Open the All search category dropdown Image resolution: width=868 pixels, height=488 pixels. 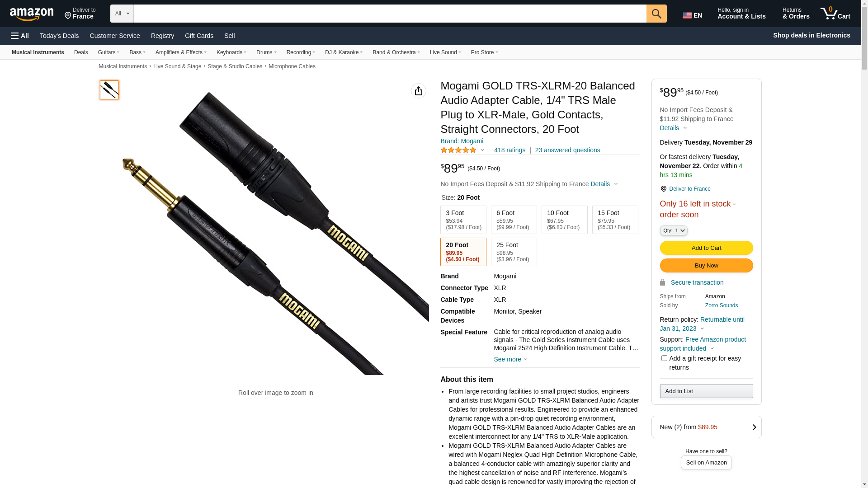tap(122, 14)
